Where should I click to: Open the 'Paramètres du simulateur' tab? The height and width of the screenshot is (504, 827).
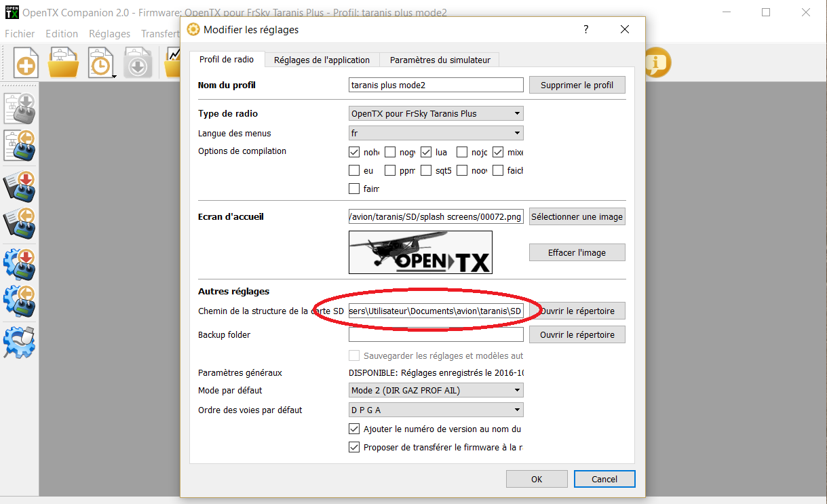point(440,60)
